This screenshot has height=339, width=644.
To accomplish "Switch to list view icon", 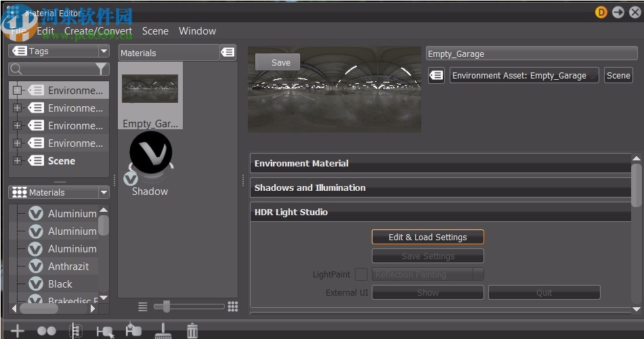I will click(x=142, y=307).
